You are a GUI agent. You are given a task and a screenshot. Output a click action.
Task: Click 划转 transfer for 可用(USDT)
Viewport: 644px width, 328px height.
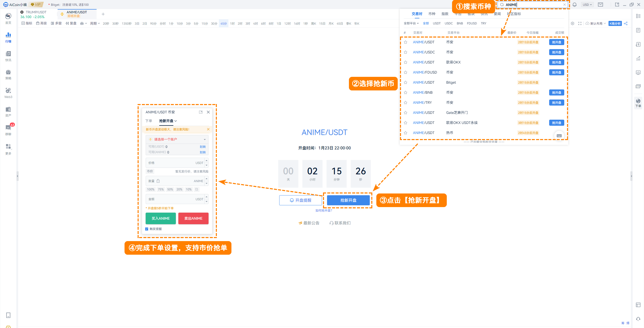(x=203, y=147)
